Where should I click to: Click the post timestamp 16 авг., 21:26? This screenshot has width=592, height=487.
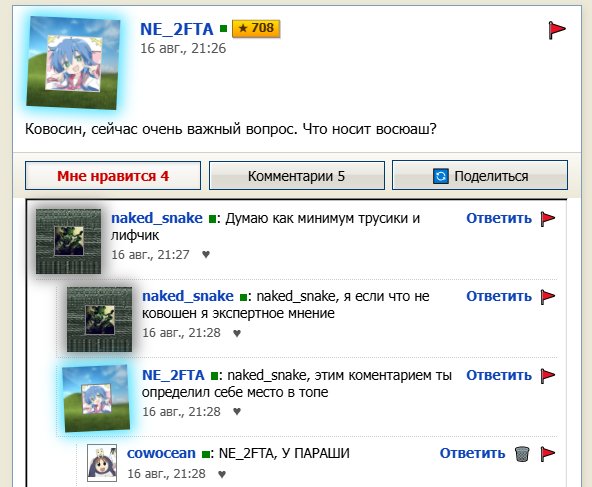click(183, 49)
